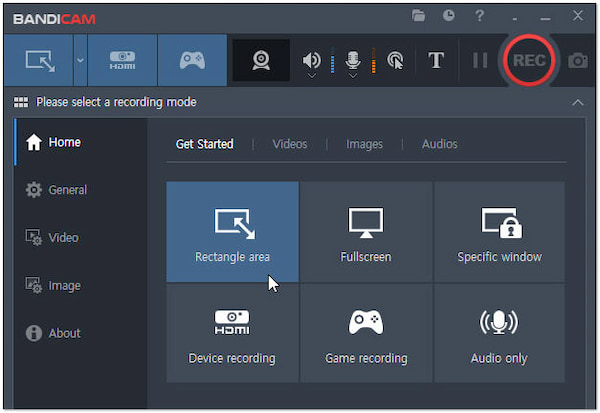
Task: Select screen recording mode in top toolbar
Action: (39, 60)
